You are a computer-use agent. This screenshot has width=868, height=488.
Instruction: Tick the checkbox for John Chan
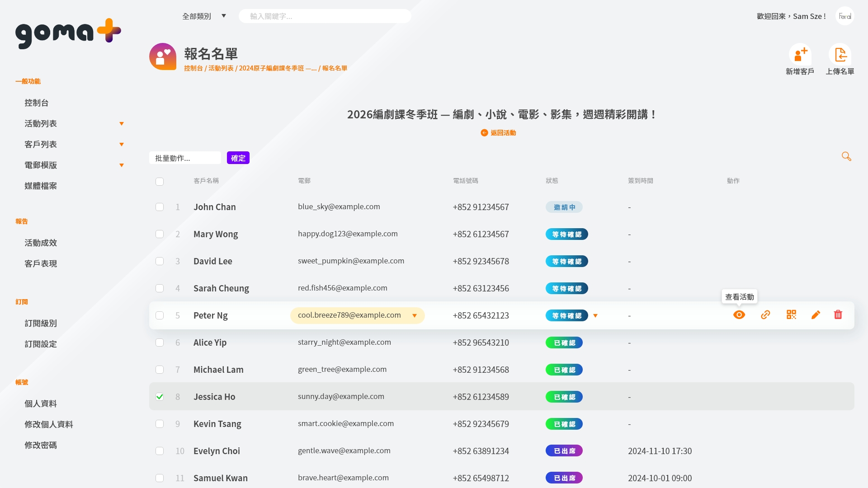tap(160, 207)
